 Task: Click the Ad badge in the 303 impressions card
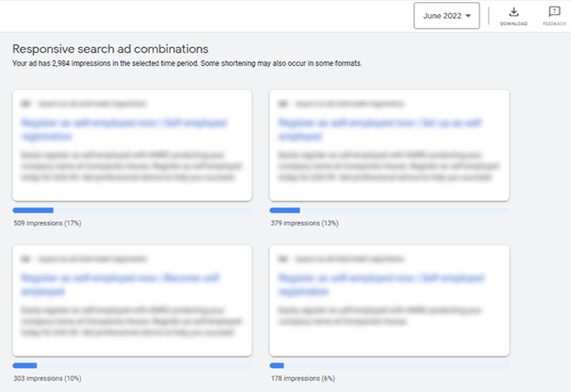(x=26, y=259)
